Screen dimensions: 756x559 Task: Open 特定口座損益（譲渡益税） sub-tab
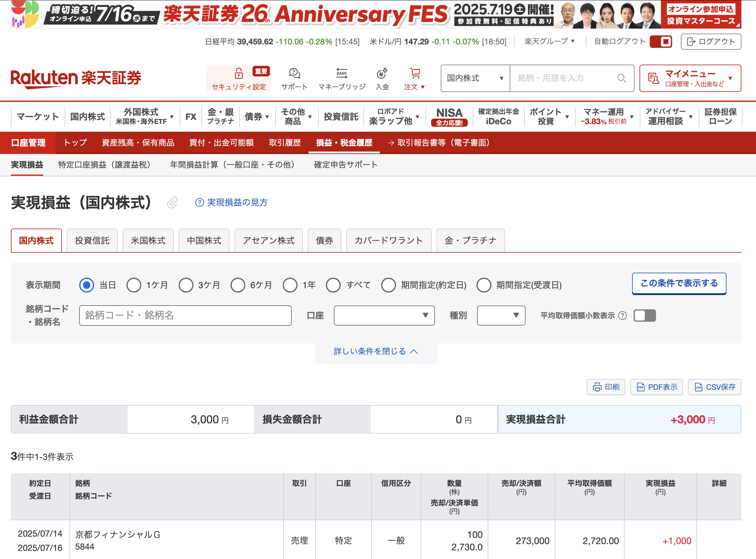[x=107, y=165]
